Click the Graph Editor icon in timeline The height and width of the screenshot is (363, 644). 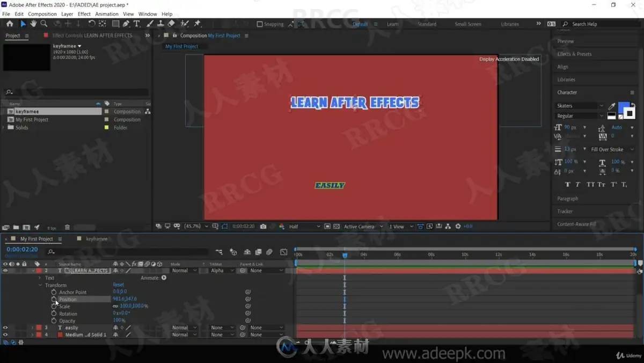pos(283,252)
